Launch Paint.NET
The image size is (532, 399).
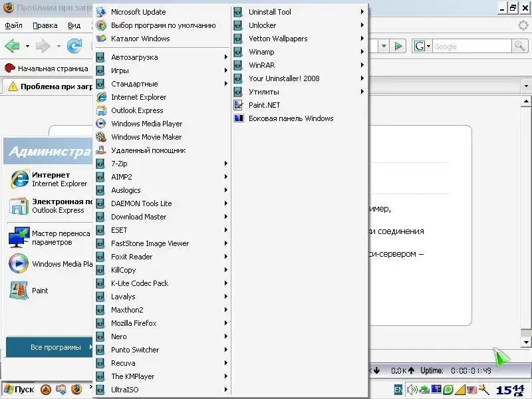click(x=299, y=105)
